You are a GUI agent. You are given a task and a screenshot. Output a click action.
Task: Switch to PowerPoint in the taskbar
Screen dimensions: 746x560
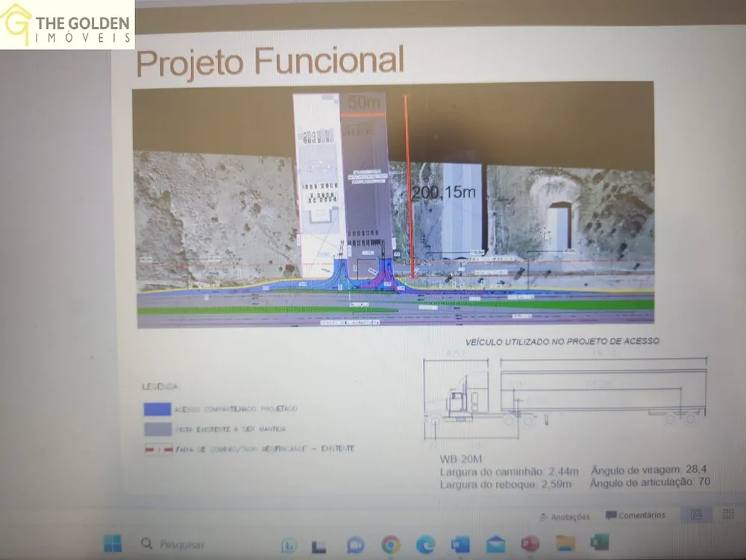(530, 544)
